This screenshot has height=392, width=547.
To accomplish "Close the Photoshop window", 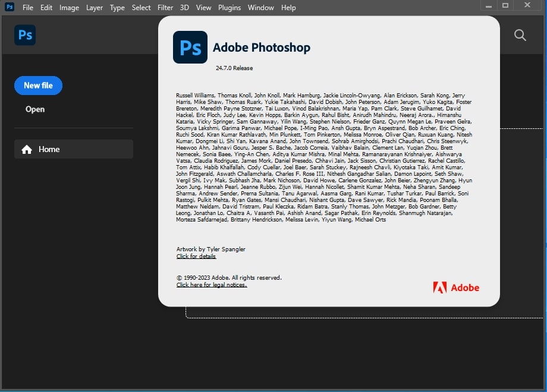I will tap(527, 5).
